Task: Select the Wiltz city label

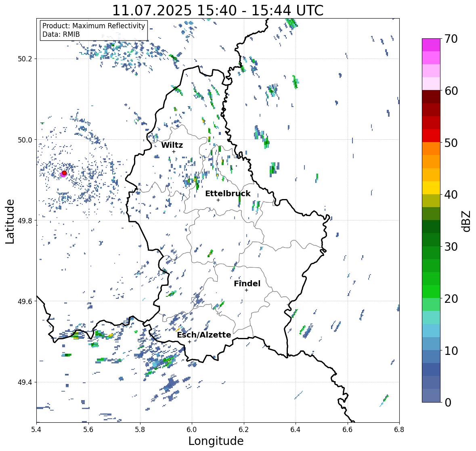Action: coord(172,145)
